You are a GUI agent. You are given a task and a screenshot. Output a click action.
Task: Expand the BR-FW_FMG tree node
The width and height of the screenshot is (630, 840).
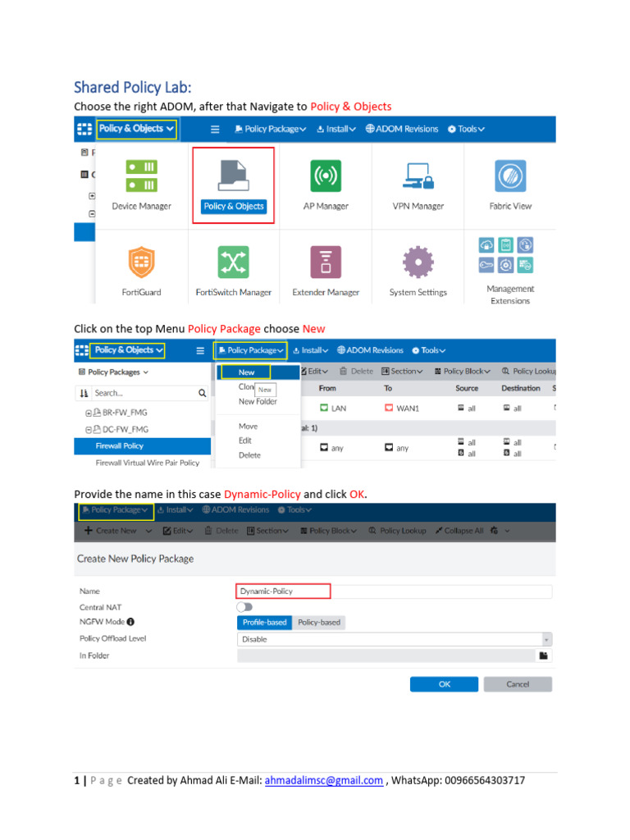click(x=89, y=413)
